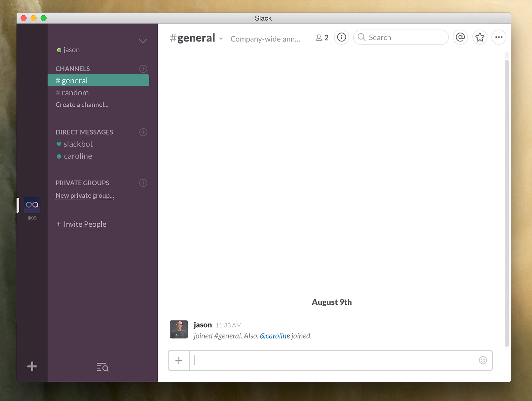Click the 11:33 AM message timestamp
Image resolution: width=532 pixels, height=401 pixels.
[229, 325]
